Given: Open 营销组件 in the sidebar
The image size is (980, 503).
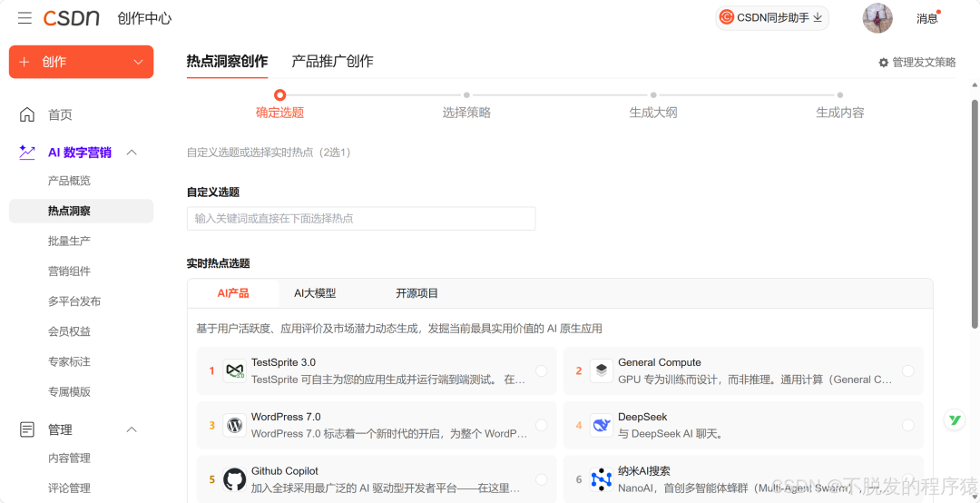Looking at the screenshot, I should (x=69, y=271).
